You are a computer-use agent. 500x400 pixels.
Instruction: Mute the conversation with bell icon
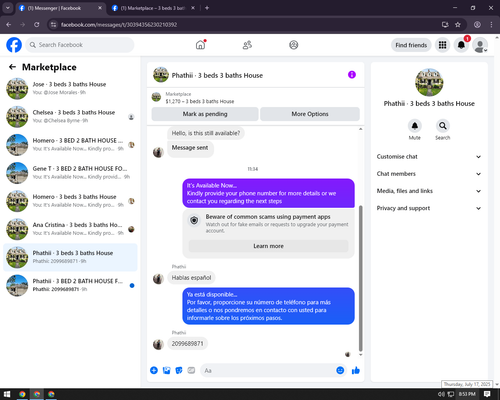pos(415,126)
